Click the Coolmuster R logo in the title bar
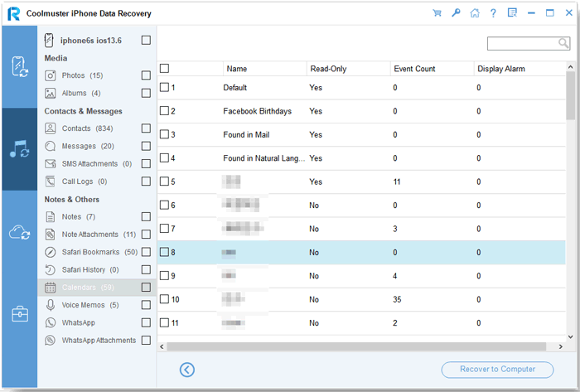 14,13
